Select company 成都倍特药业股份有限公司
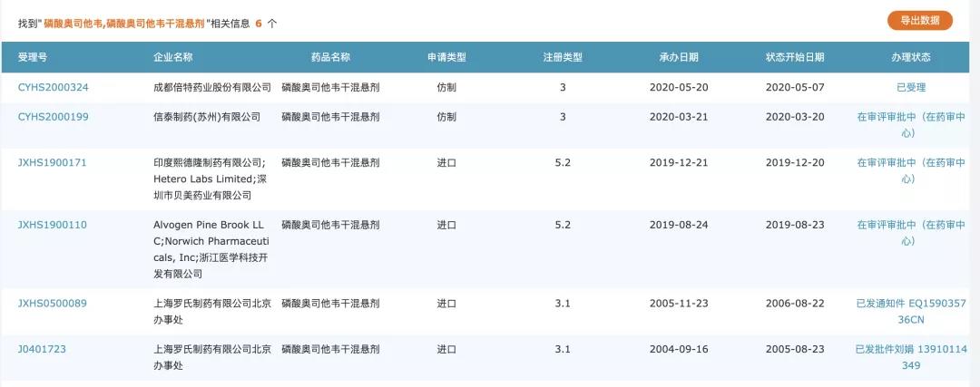 point(212,87)
